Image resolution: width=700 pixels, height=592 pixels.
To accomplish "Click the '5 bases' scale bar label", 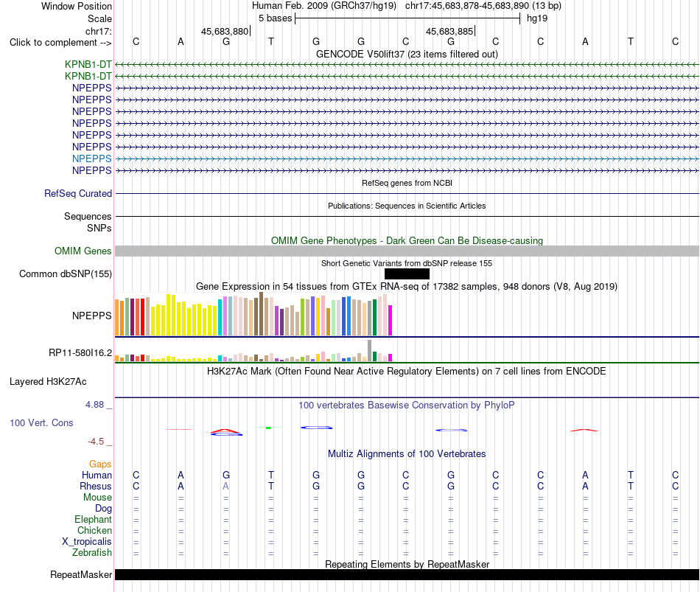I will [275, 18].
